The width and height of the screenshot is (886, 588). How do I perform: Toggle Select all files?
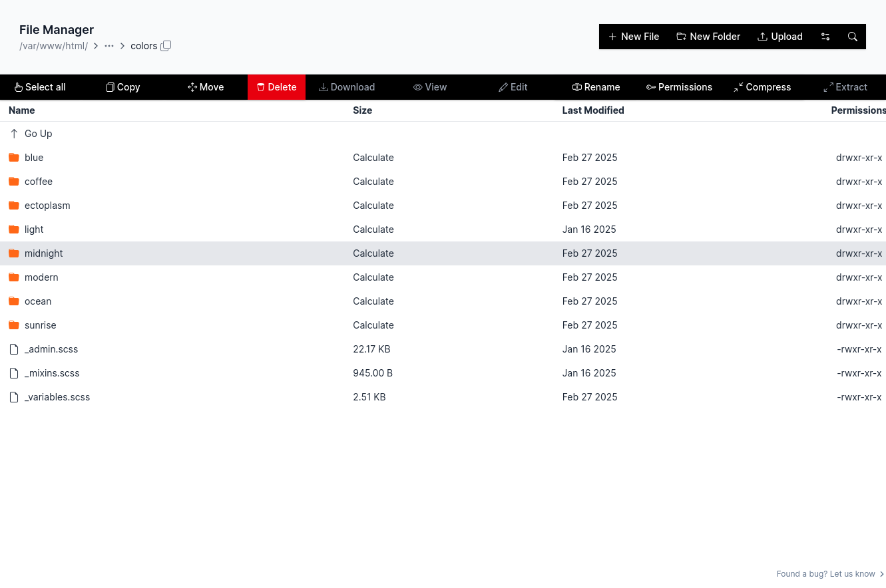40,87
